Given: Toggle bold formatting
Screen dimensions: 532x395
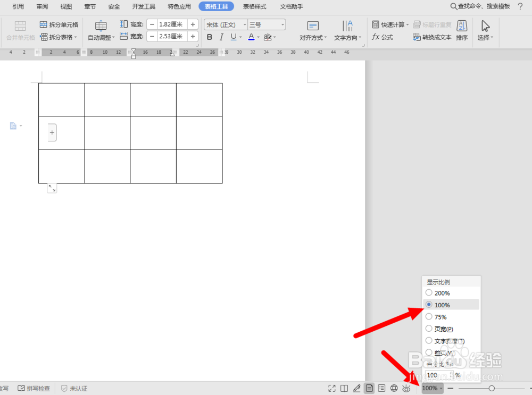Looking at the screenshot, I should click(x=209, y=37).
